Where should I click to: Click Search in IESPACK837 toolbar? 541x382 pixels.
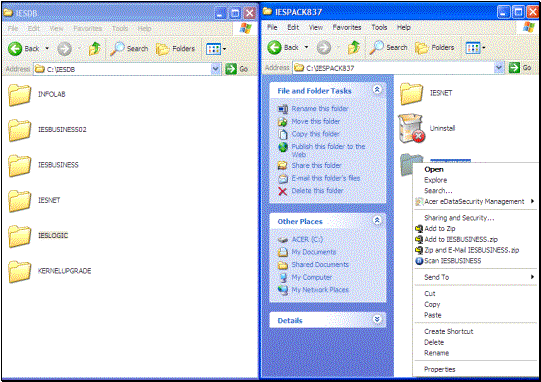[x=388, y=48]
